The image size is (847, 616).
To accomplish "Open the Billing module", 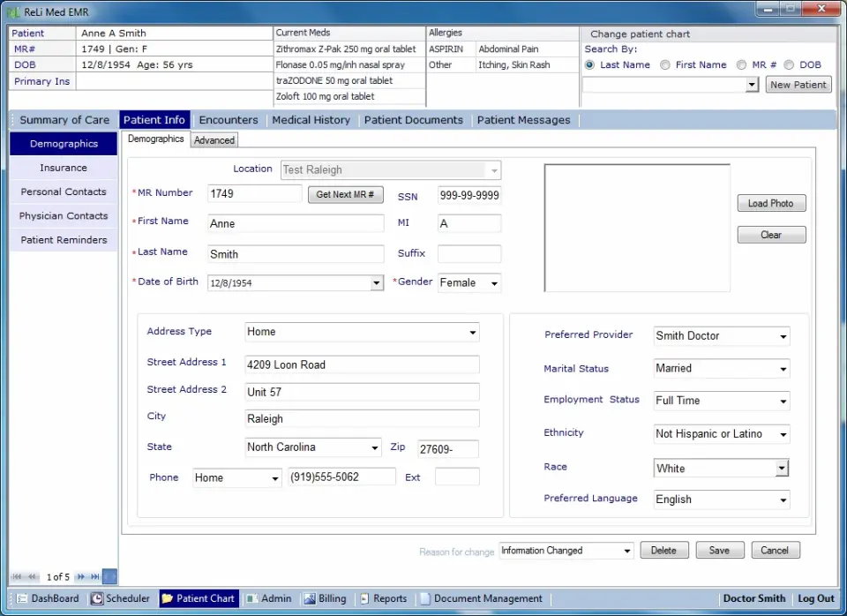I will click(325, 598).
